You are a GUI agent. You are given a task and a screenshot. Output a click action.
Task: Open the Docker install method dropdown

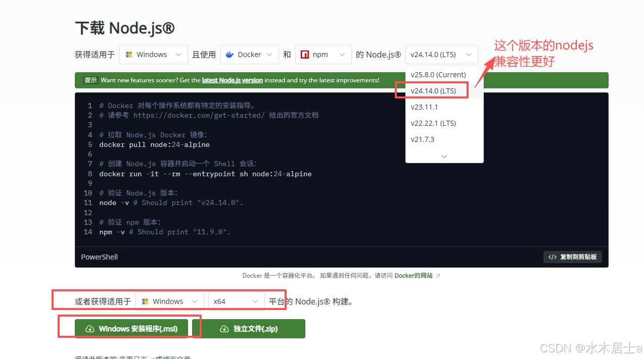tap(249, 55)
